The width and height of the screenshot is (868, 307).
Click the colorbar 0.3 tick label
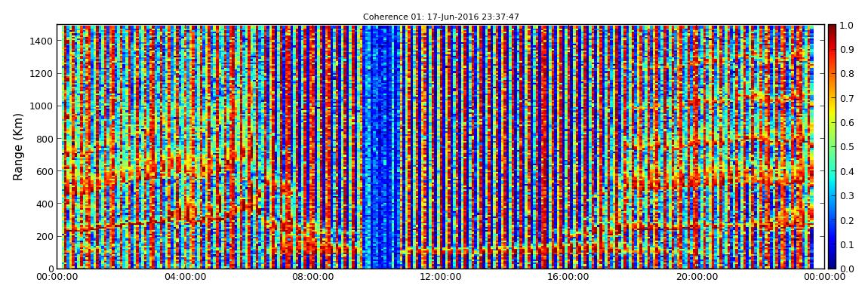coord(846,196)
